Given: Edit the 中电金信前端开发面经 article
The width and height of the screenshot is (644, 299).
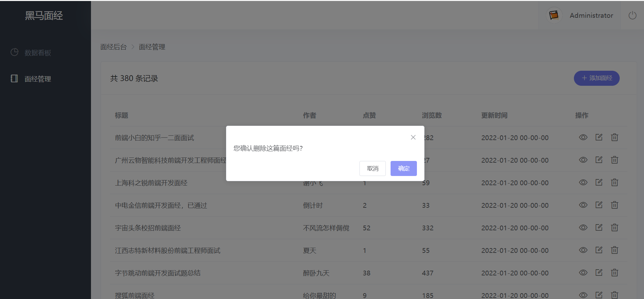Looking at the screenshot, I should (599, 205).
